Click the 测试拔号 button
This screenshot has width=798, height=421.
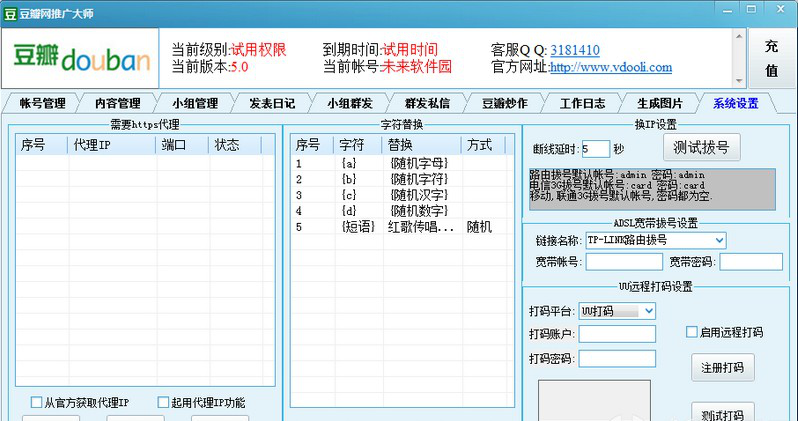pos(701,148)
